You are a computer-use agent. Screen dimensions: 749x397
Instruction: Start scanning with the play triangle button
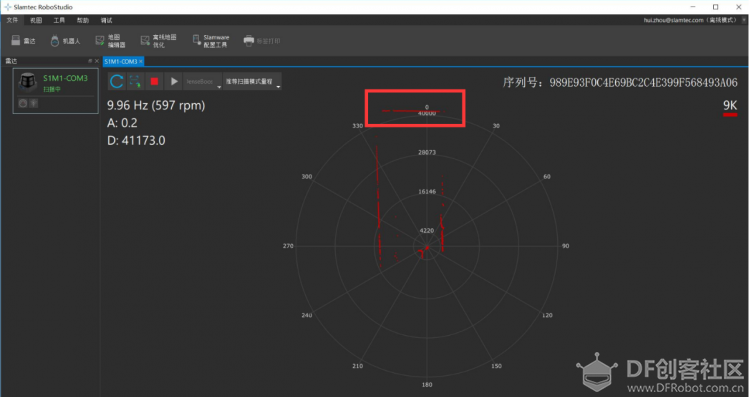(174, 81)
